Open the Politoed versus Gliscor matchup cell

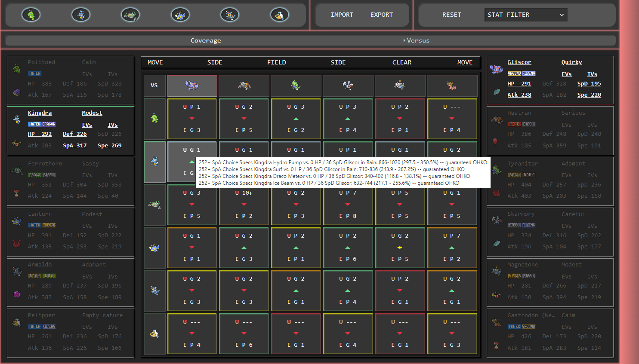click(192, 119)
